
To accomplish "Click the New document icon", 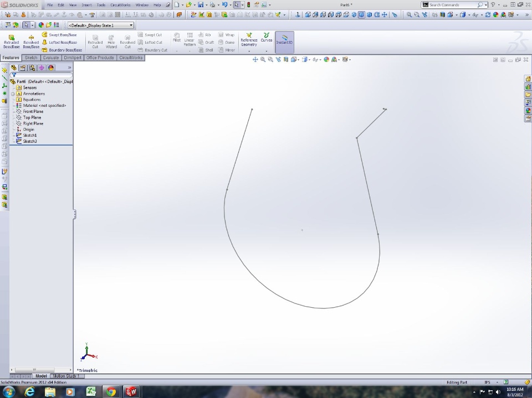I will tap(177, 5).
